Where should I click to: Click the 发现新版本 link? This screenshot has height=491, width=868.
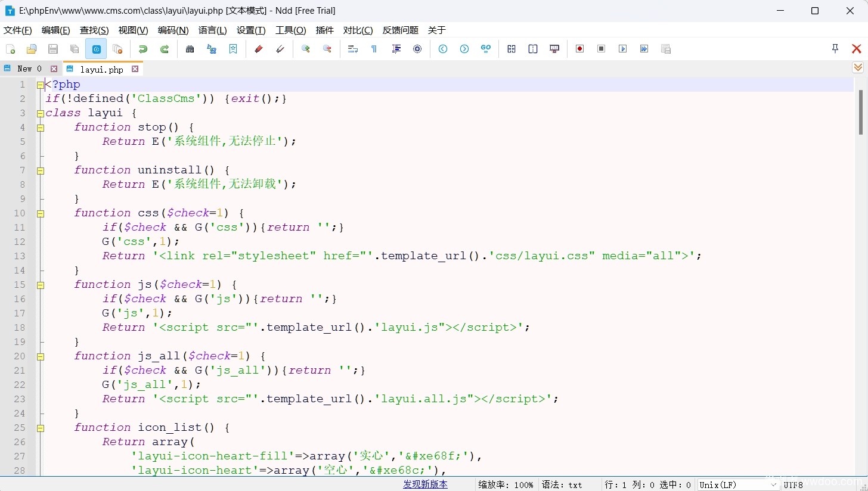(x=425, y=484)
